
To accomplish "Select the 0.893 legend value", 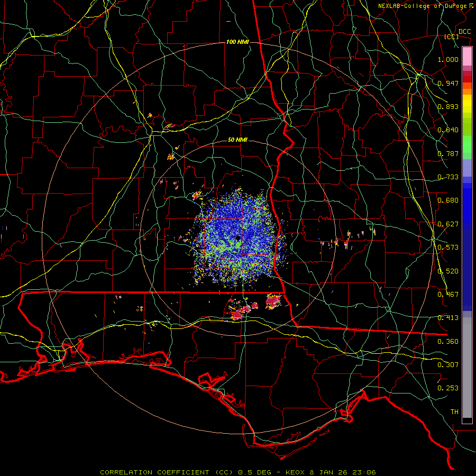I will click(x=448, y=106).
